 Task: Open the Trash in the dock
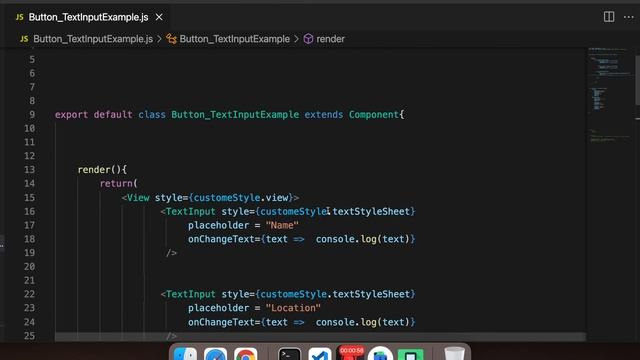(454, 353)
